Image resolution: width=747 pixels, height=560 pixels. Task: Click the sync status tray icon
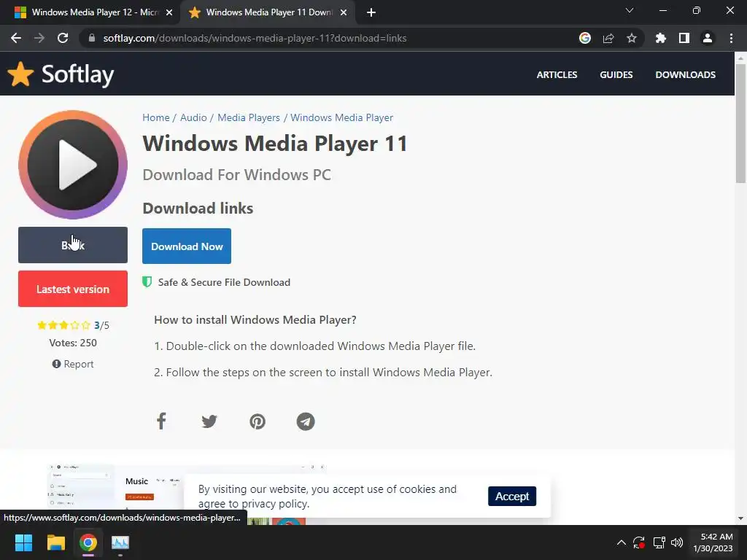click(x=639, y=542)
